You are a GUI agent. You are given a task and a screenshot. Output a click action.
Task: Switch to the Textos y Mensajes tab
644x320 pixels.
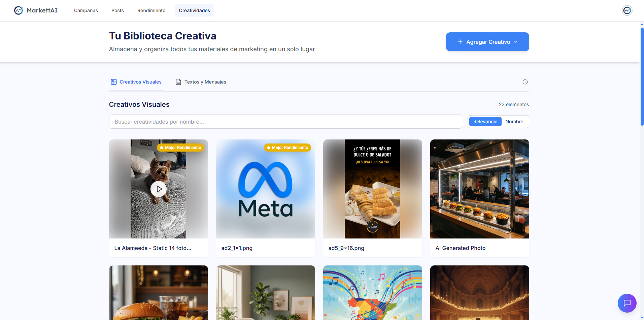[205, 82]
